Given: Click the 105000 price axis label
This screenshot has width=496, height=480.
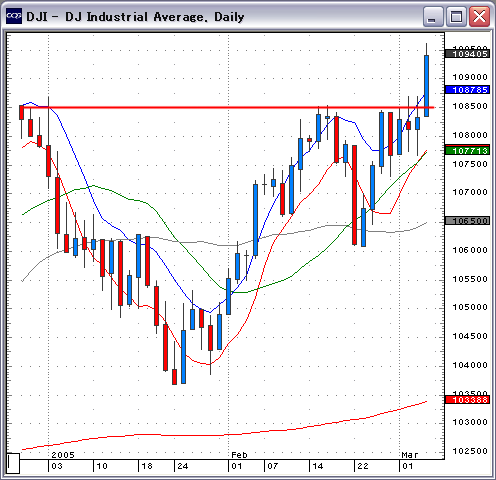Looking at the screenshot, I should click(x=470, y=307).
